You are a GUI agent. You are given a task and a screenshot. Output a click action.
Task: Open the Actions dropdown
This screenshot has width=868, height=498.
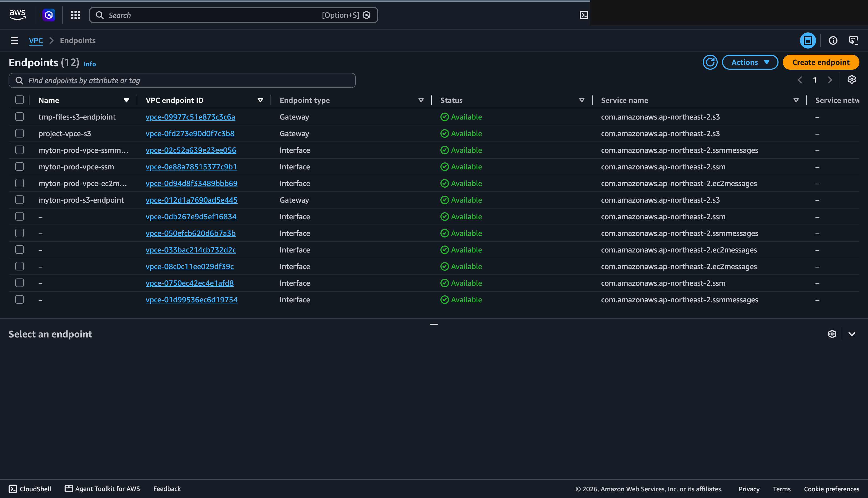point(750,62)
